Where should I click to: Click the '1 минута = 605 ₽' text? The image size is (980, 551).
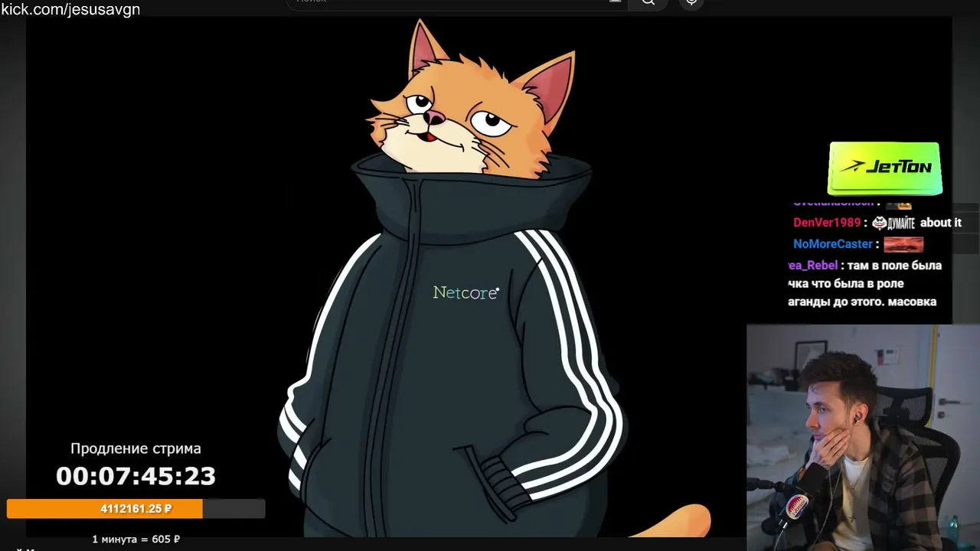pyautogui.click(x=136, y=539)
